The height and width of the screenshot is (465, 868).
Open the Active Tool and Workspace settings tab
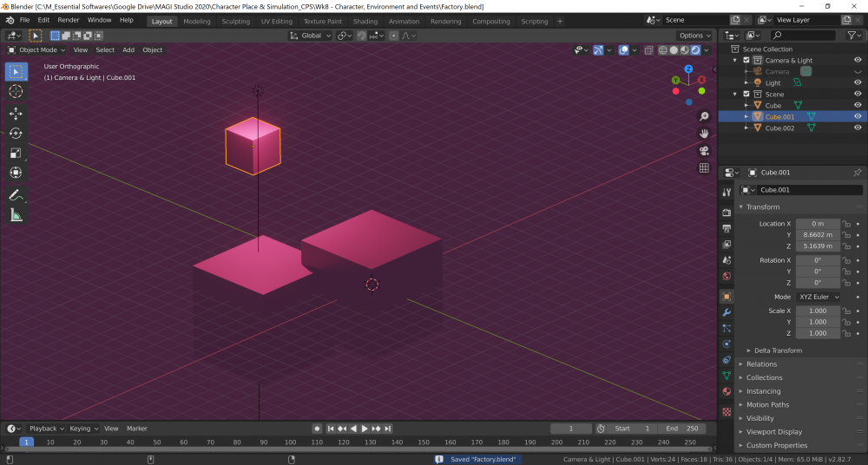727,192
